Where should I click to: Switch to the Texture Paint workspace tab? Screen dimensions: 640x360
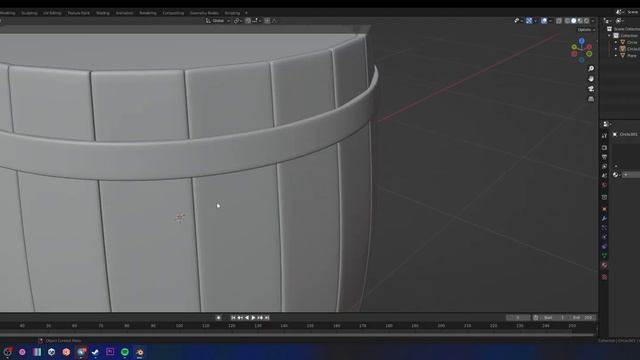point(78,13)
